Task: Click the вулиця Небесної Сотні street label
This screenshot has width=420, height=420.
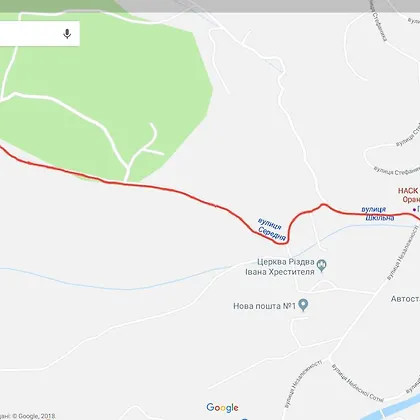Action: (x=357, y=383)
